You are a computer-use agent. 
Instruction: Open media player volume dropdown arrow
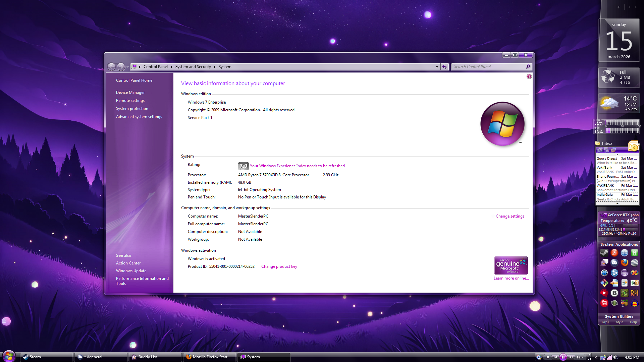pyautogui.click(x=582, y=357)
